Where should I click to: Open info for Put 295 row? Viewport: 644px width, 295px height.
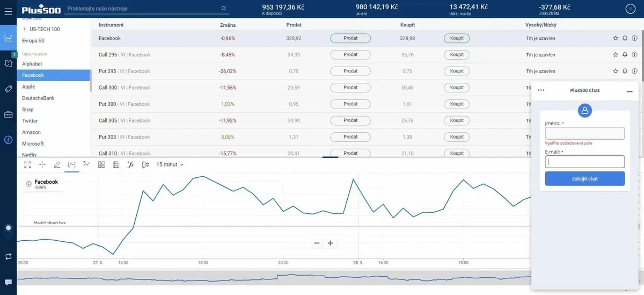634,71
